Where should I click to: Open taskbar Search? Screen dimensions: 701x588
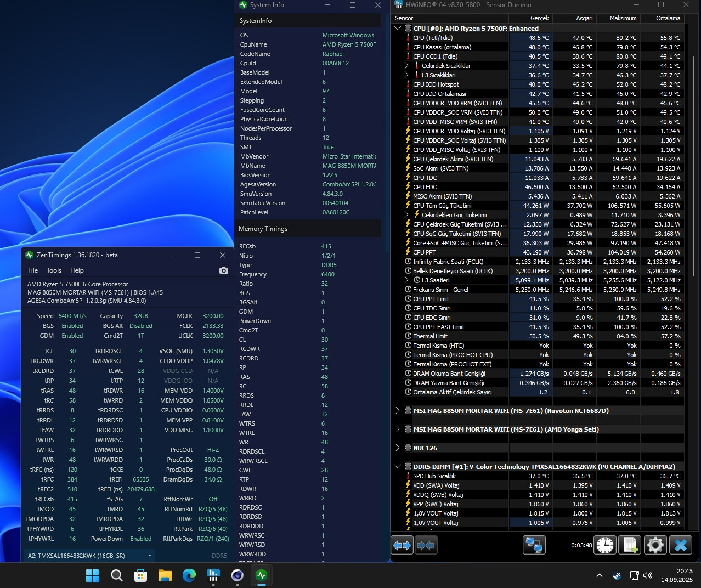[117, 575]
